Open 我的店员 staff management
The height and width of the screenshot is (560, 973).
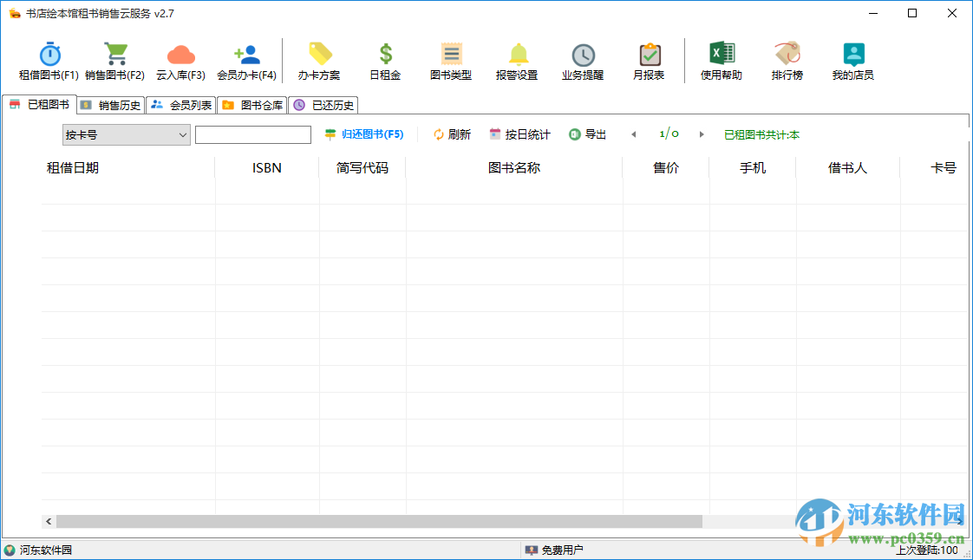(852, 59)
